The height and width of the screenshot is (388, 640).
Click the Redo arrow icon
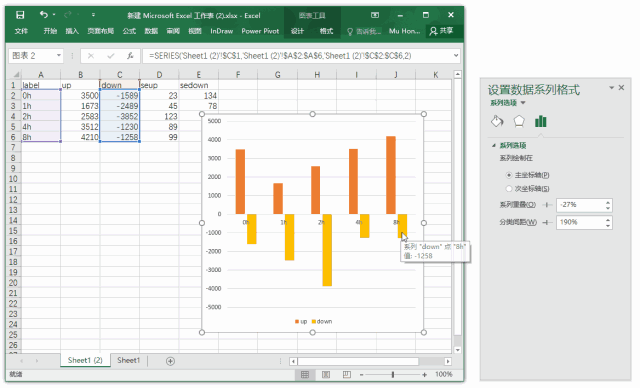click(x=68, y=15)
